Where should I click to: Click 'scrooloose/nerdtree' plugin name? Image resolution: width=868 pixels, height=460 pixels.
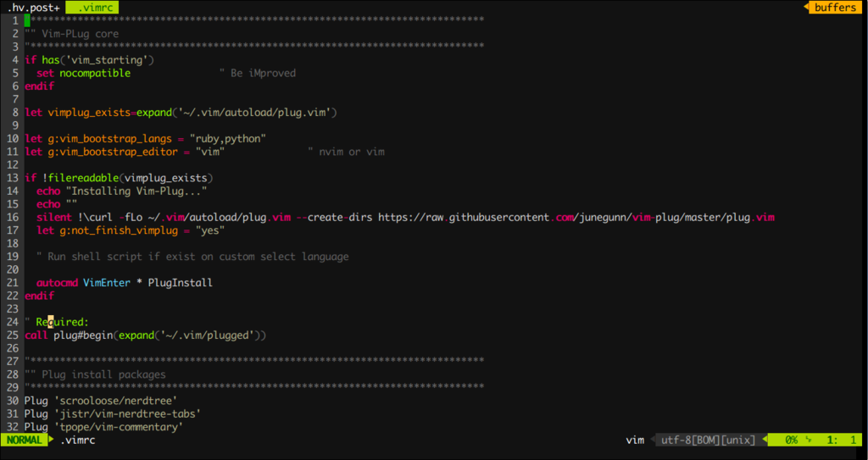(115, 400)
